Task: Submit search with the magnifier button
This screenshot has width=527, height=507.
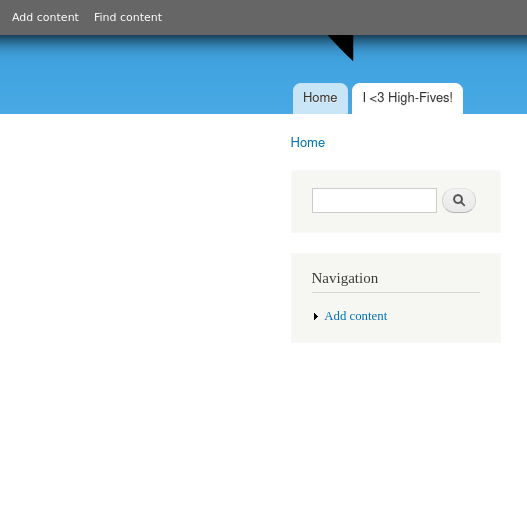Action: (459, 200)
